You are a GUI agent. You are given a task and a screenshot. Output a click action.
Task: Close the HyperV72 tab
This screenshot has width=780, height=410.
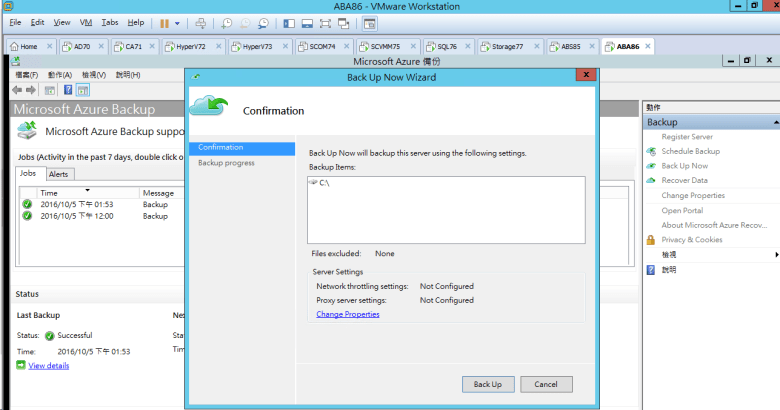point(220,46)
